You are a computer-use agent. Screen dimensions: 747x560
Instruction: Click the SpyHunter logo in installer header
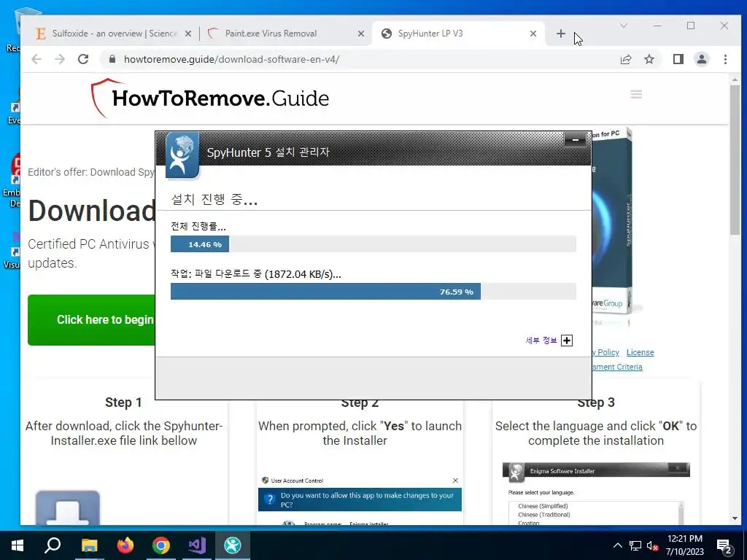point(182,155)
